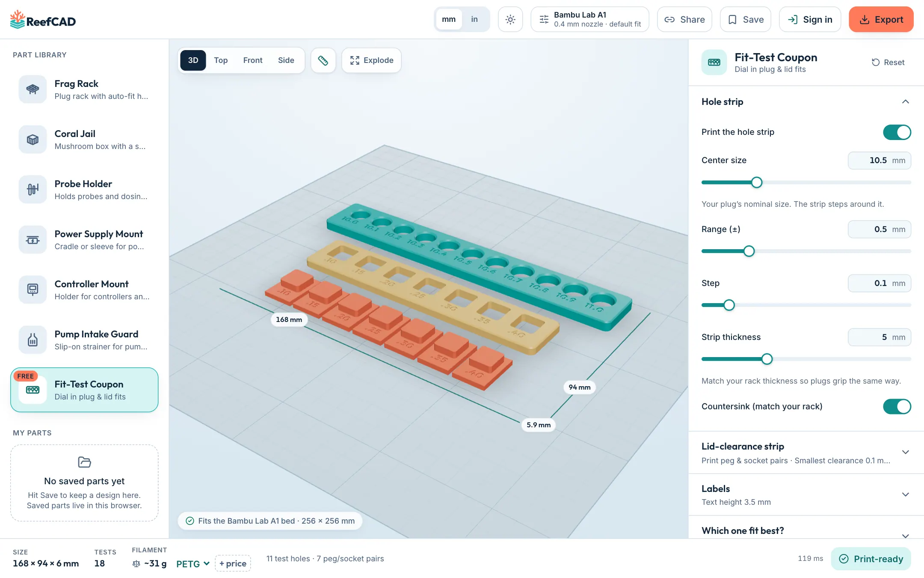Open the measure ruler tool
Viewport: 924px width, 578px height.
click(323, 60)
